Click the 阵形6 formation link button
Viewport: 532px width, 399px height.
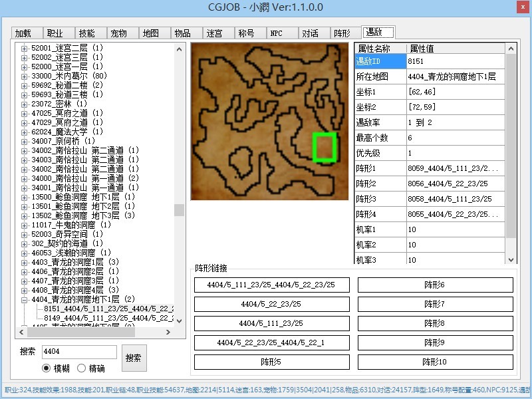coord(435,285)
